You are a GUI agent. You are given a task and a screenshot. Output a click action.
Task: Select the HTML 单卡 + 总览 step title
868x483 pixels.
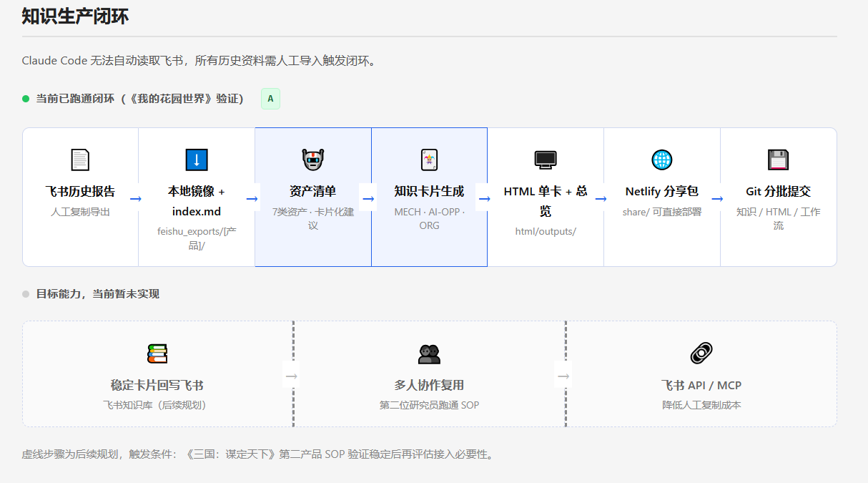546,202
